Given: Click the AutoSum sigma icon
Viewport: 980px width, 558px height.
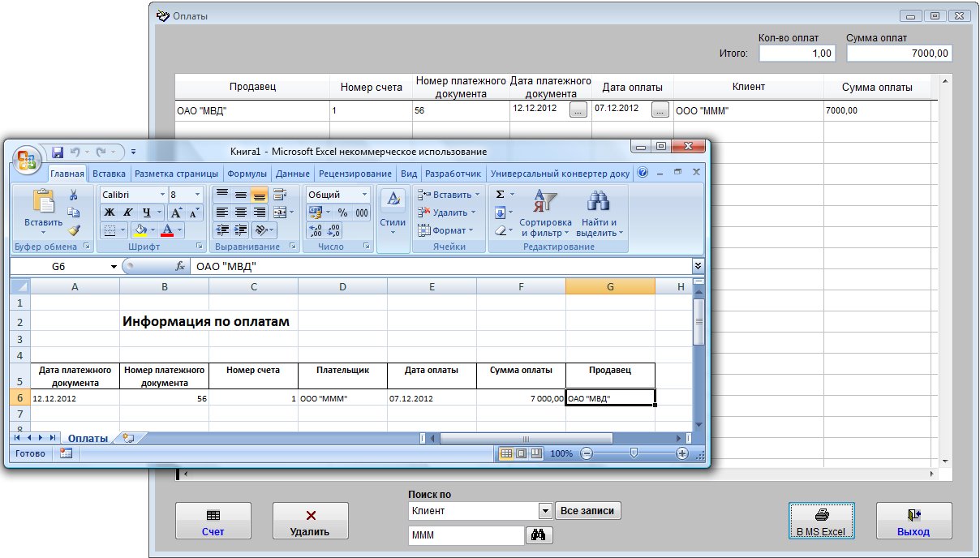Looking at the screenshot, I should point(501,195).
